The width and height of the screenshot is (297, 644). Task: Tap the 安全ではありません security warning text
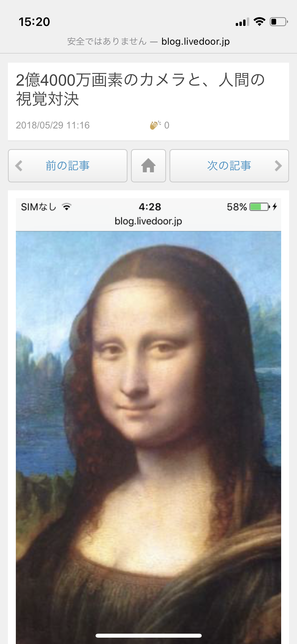pos(107,42)
